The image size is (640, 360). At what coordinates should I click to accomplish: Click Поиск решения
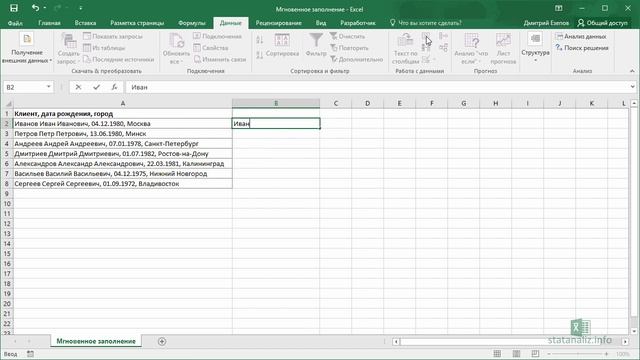[x=582, y=48]
